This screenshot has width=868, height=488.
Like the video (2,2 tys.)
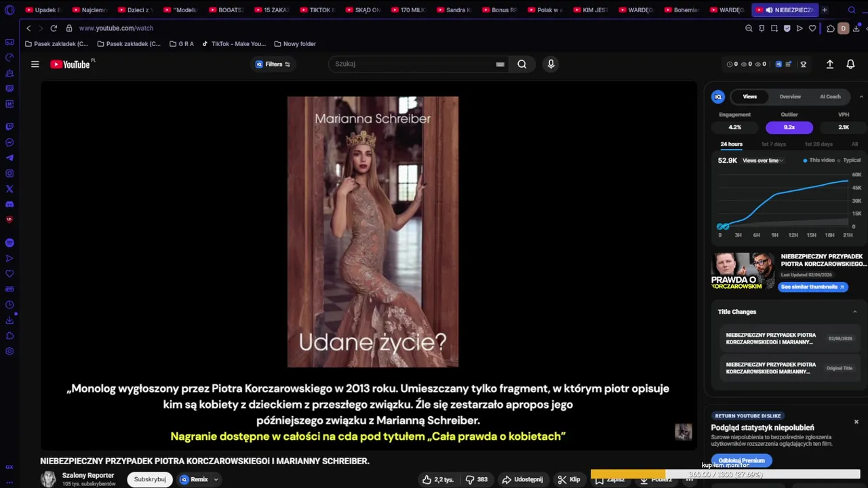coord(438,479)
